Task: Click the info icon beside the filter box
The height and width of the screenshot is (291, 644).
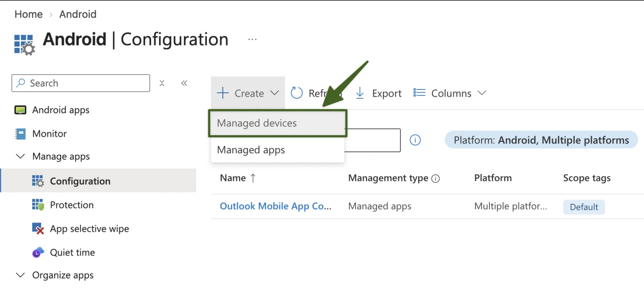Action: pyautogui.click(x=415, y=140)
